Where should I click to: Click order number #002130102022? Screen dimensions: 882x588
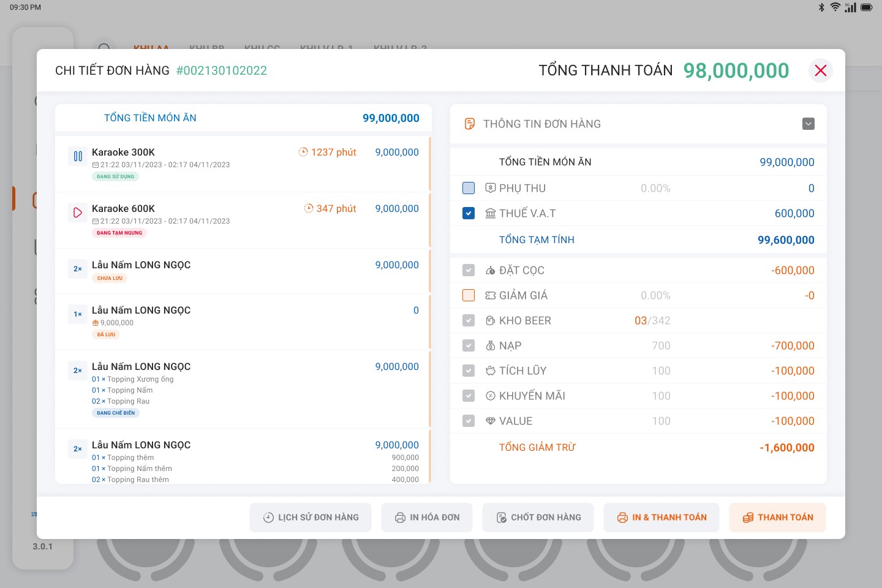point(222,70)
